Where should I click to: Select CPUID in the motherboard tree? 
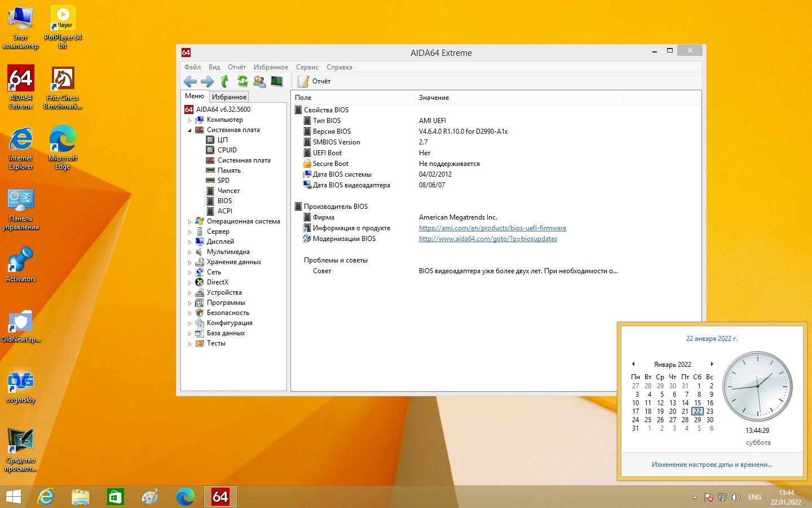(x=227, y=150)
